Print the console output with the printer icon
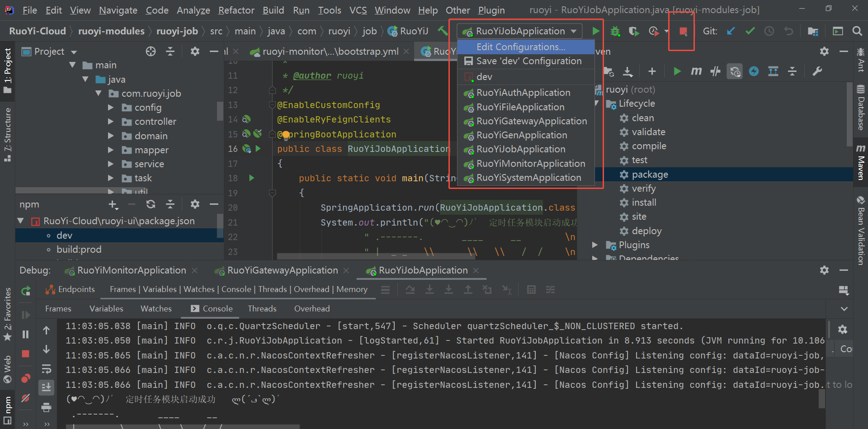868x429 pixels. pos(46,408)
